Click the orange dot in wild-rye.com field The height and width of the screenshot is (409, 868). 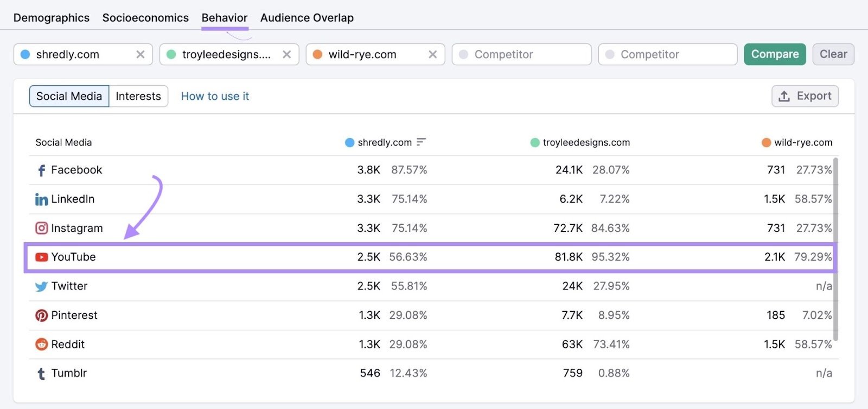tap(317, 54)
